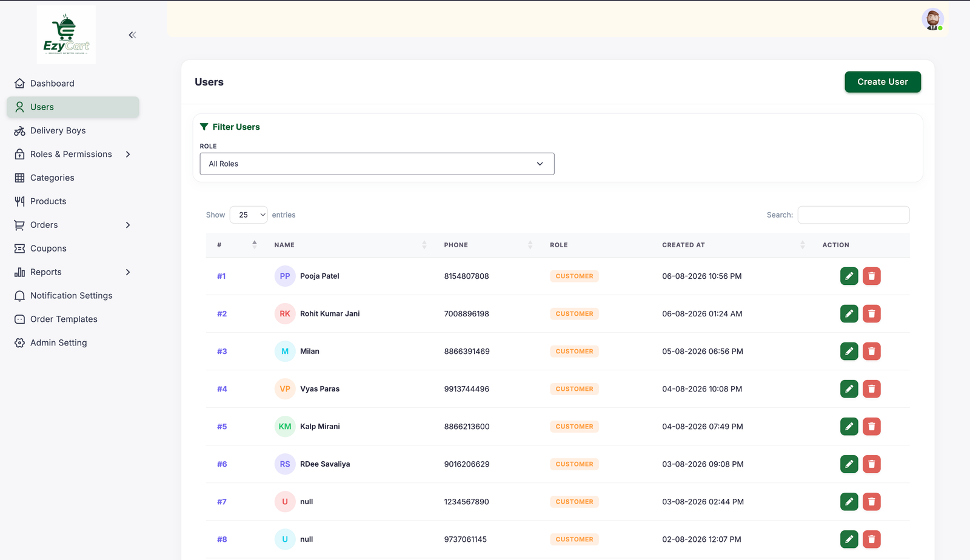Change the show entries count dropdown

249,215
